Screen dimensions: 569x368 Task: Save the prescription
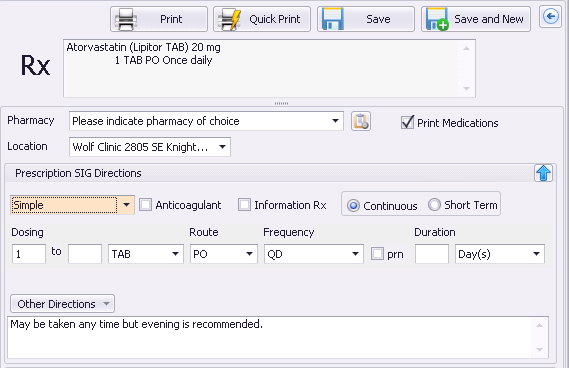tap(366, 19)
